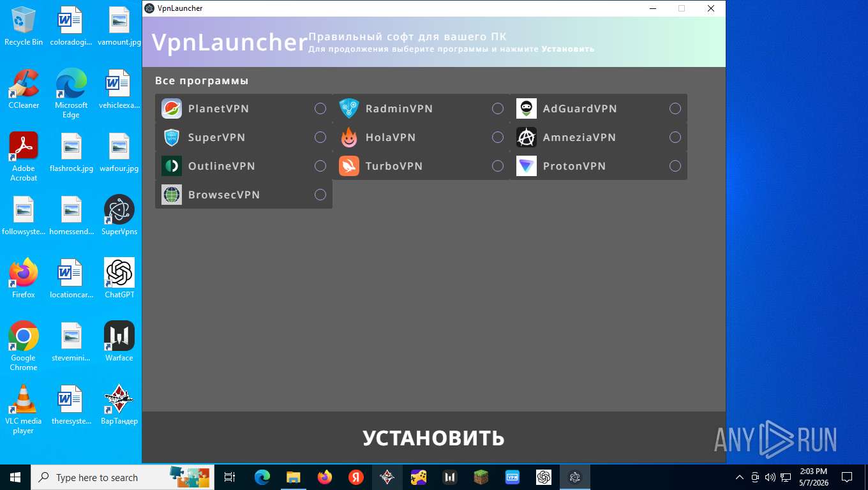The width and height of the screenshot is (868, 490).
Task: Click the taskbar search box
Action: click(123, 477)
